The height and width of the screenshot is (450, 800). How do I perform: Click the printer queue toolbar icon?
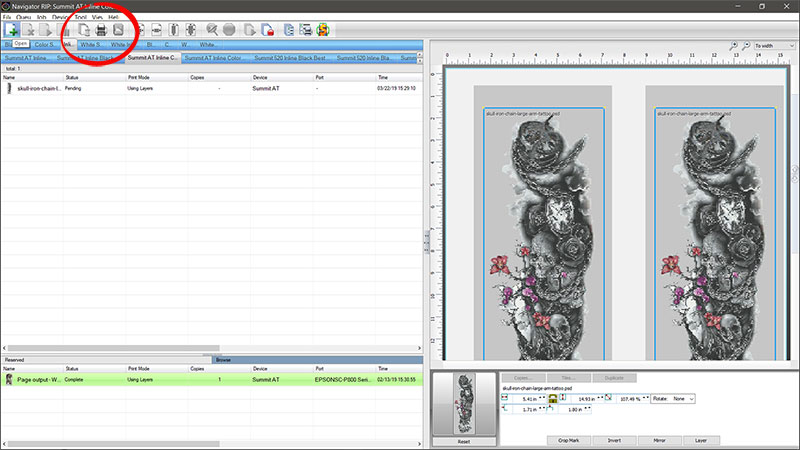[306, 30]
